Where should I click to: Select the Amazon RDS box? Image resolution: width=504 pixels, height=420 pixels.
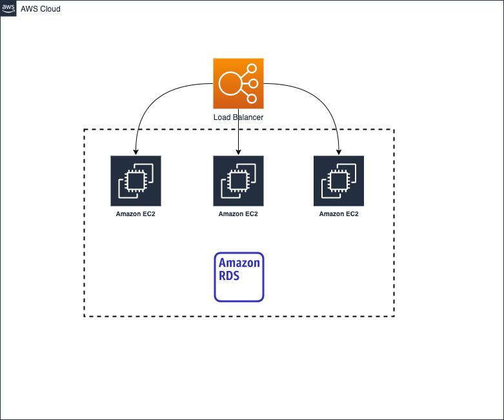[239, 277]
